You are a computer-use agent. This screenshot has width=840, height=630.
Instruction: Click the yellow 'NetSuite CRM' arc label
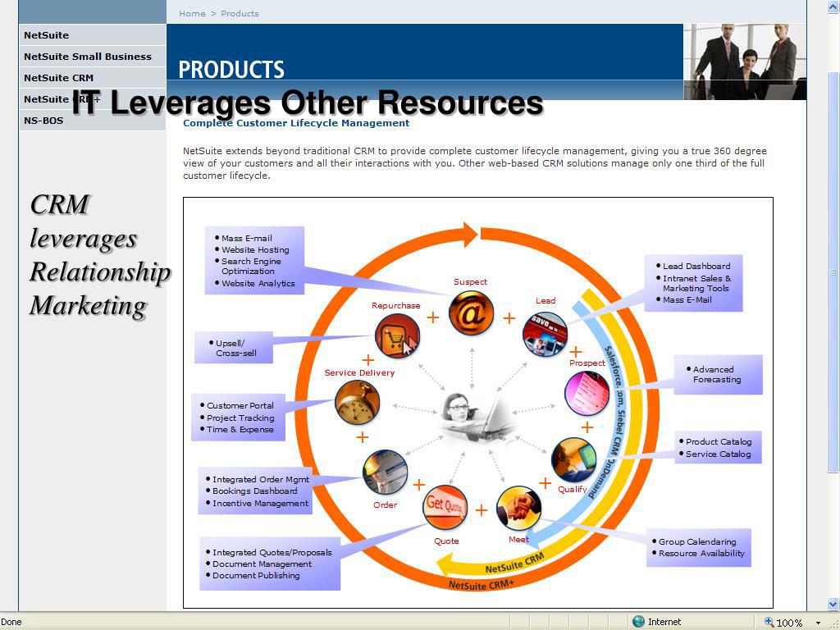[514, 563]
